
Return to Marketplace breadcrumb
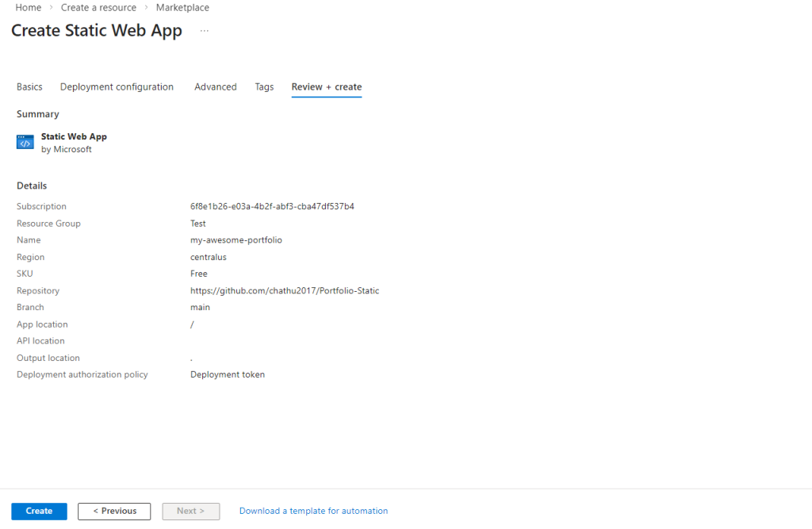182,7
